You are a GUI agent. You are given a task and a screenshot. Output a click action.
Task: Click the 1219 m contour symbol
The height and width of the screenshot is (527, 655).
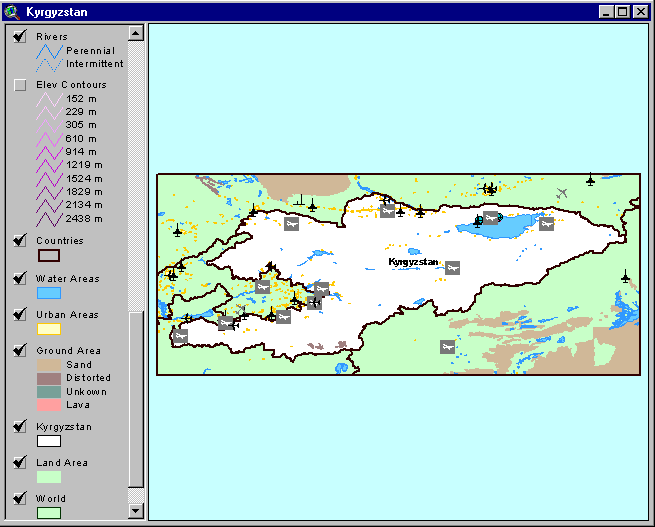tap(49, 166)
